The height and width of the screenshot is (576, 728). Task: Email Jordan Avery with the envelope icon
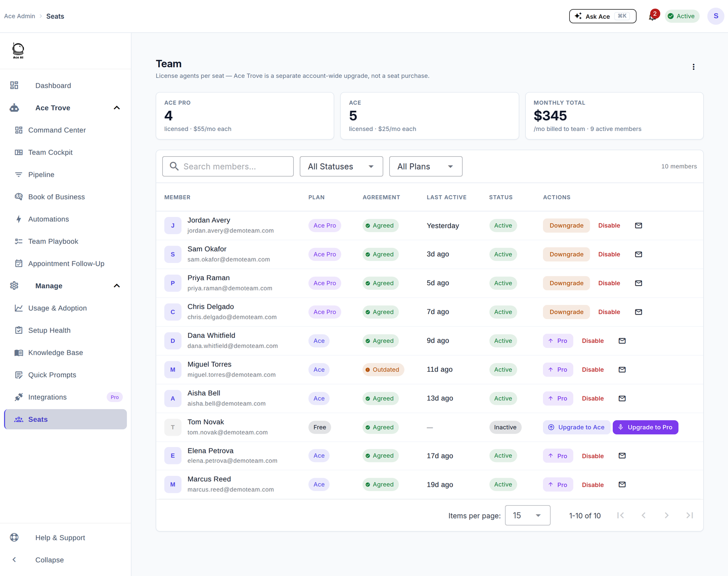[x=639, y=226]
